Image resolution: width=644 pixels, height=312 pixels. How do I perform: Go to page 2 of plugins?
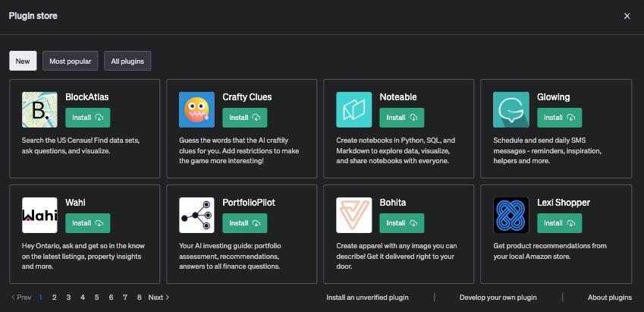point(54,298)
